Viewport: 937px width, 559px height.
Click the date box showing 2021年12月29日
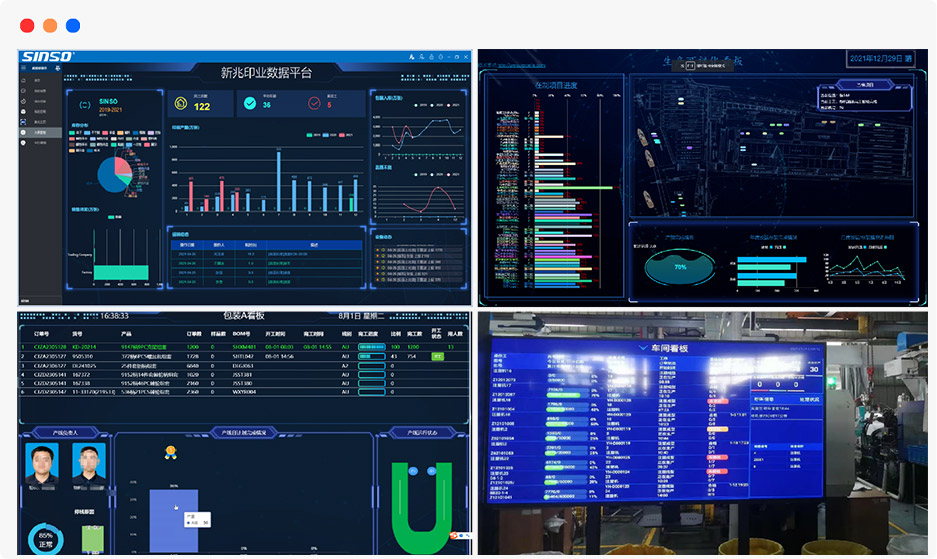click(880, 59)
